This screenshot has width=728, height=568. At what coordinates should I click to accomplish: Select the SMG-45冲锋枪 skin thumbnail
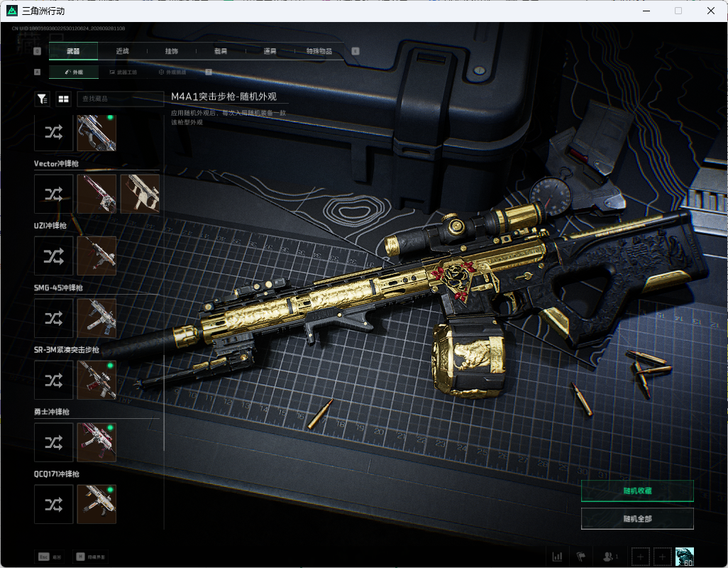click(x=96, y=318)
